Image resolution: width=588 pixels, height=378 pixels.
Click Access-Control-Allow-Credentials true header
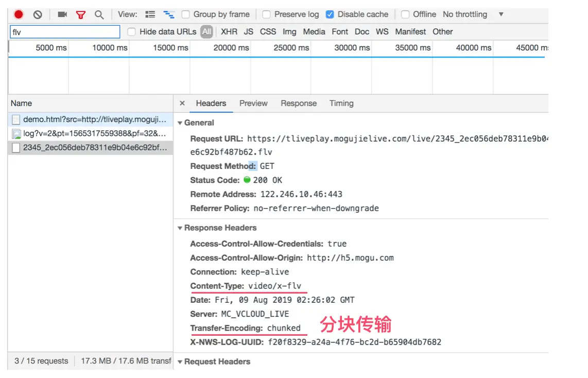pyautogui.click(x=268, y=244)
